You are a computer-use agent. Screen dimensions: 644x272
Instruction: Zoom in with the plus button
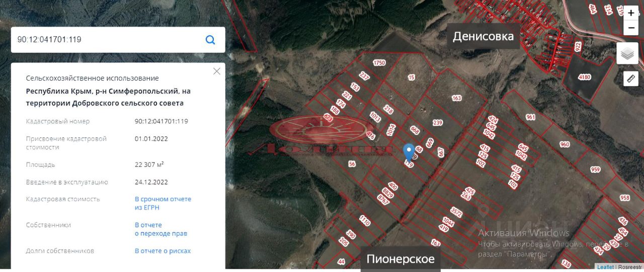point(631,13)
